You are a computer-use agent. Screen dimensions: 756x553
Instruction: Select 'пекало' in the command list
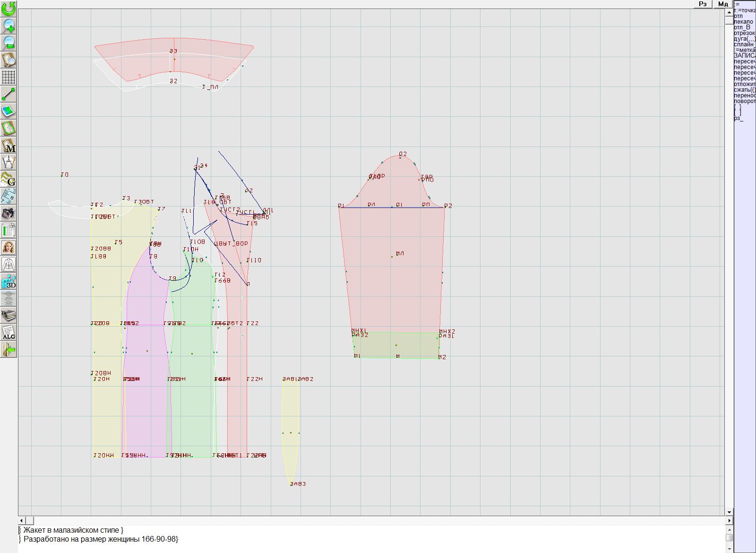tap(743, 22)
